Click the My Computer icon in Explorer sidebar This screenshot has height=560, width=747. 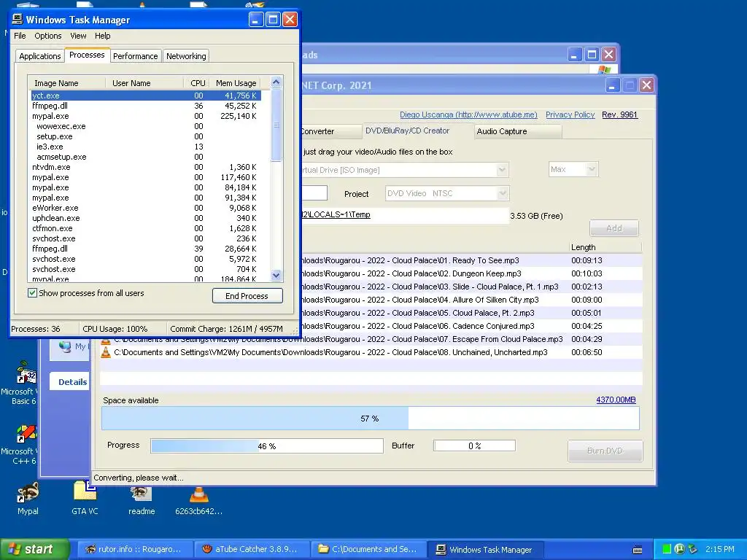pyautogui.click(x=65, y=346)
